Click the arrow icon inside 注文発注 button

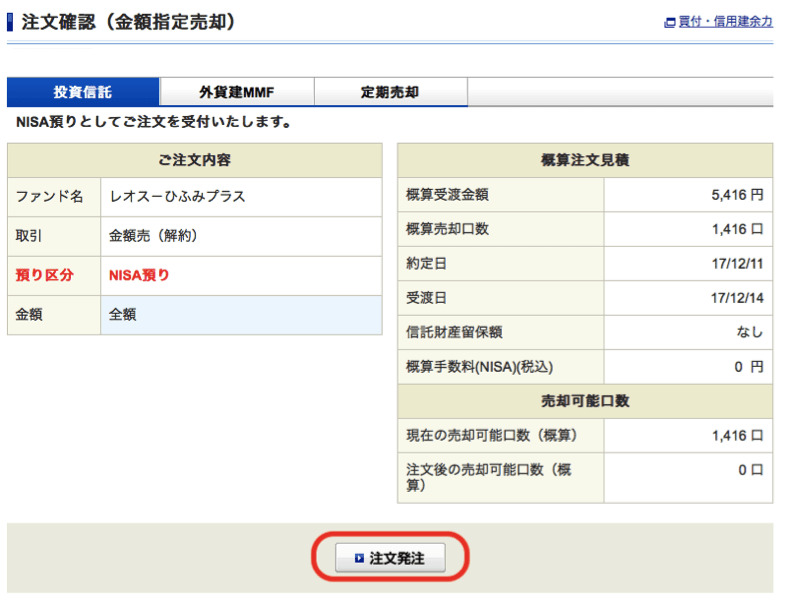358,559
